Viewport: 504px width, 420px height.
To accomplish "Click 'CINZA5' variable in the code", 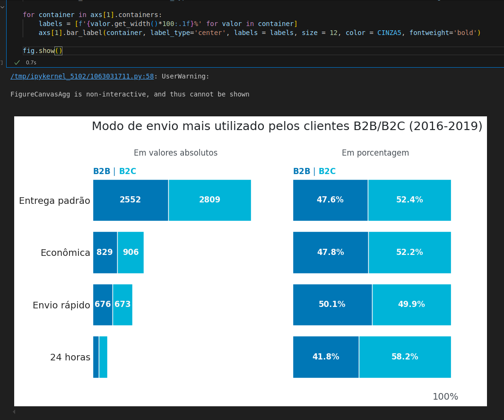I will (x=389, y=33).
